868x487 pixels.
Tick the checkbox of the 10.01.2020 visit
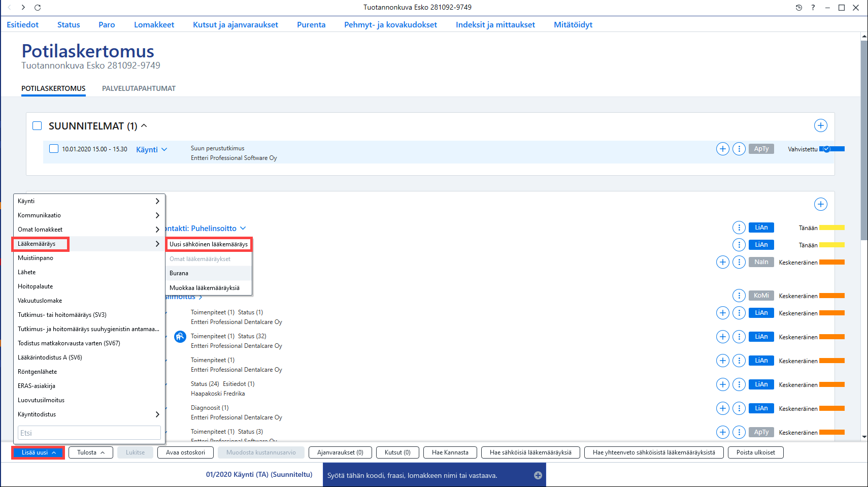54,149
